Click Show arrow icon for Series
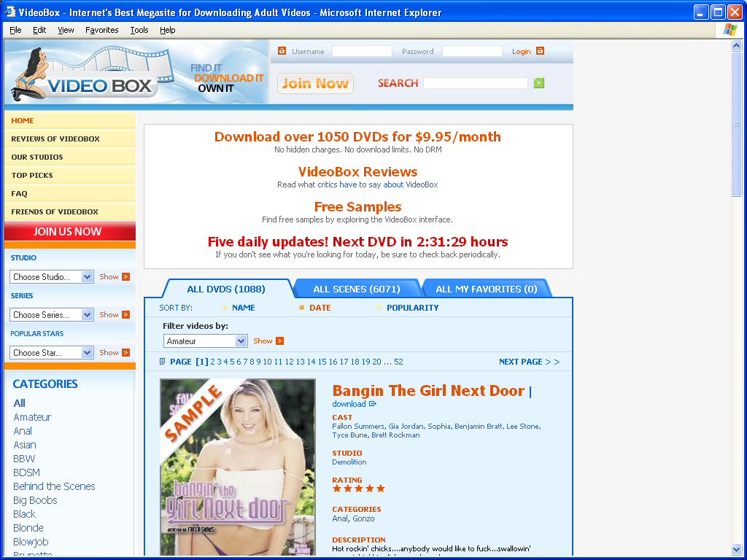 click(x=125, y=314)
